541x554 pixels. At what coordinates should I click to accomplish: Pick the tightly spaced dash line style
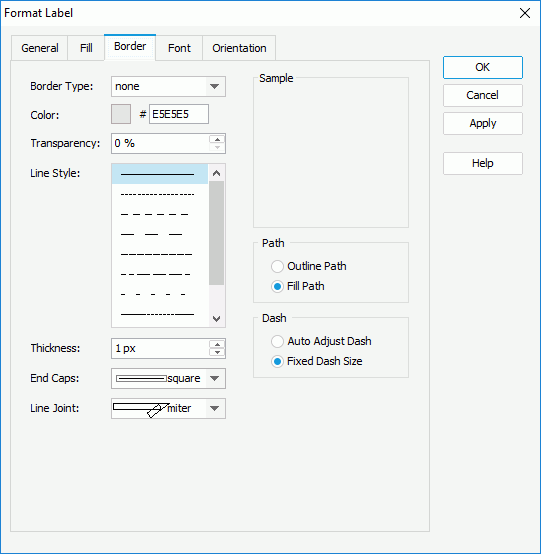point(160,254)
